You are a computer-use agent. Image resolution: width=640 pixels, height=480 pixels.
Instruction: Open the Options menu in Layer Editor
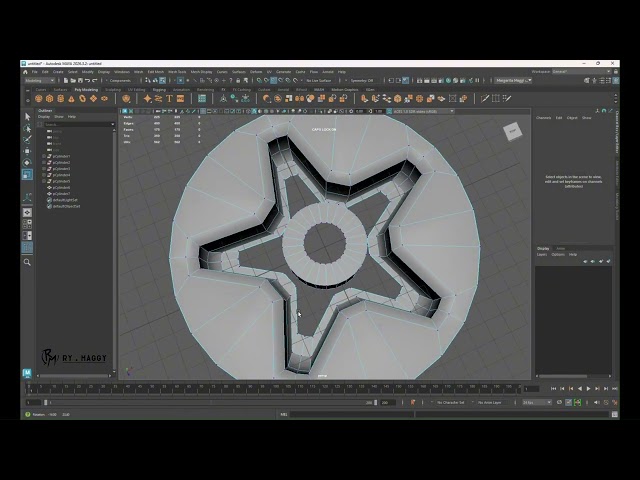pyautogui.click(x=558, y=254)
